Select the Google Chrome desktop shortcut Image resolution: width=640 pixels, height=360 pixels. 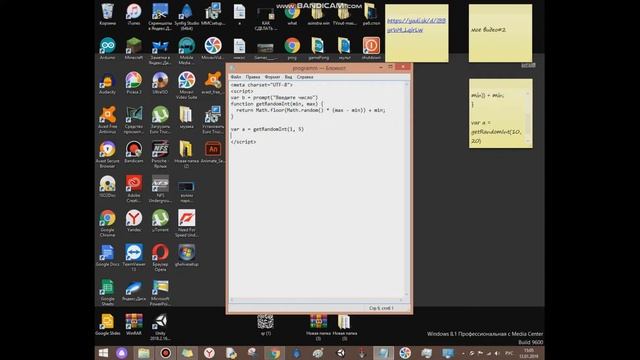tap(107, 223)
